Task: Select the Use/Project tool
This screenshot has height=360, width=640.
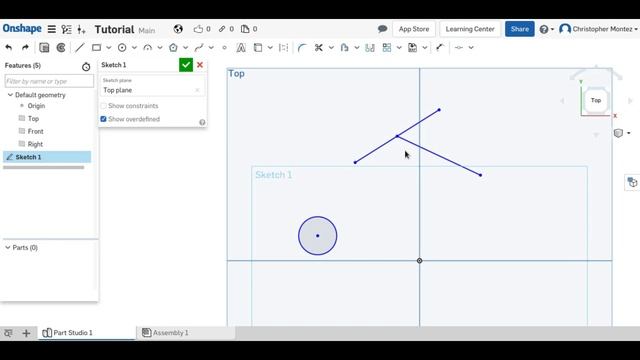Action: point(258,48)
